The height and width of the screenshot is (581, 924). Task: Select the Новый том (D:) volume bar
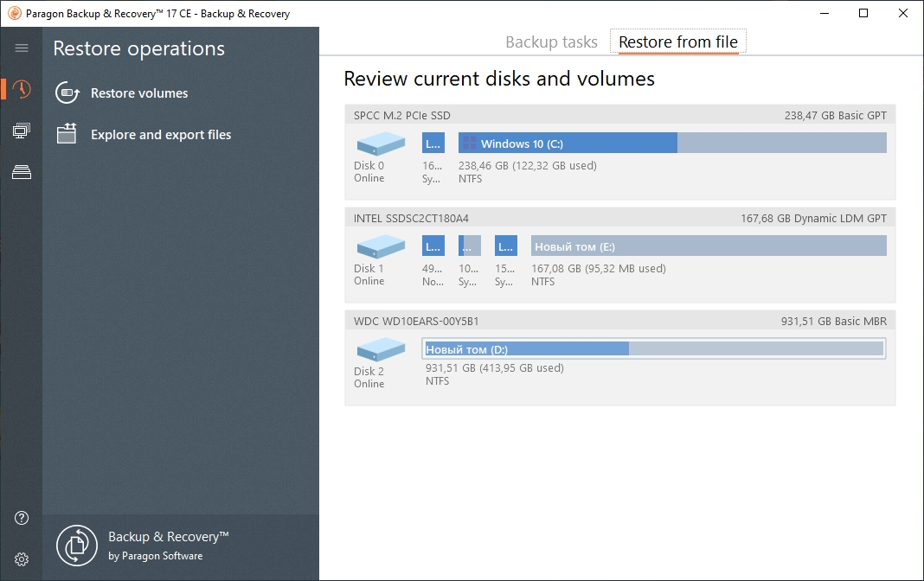point(654,348)
